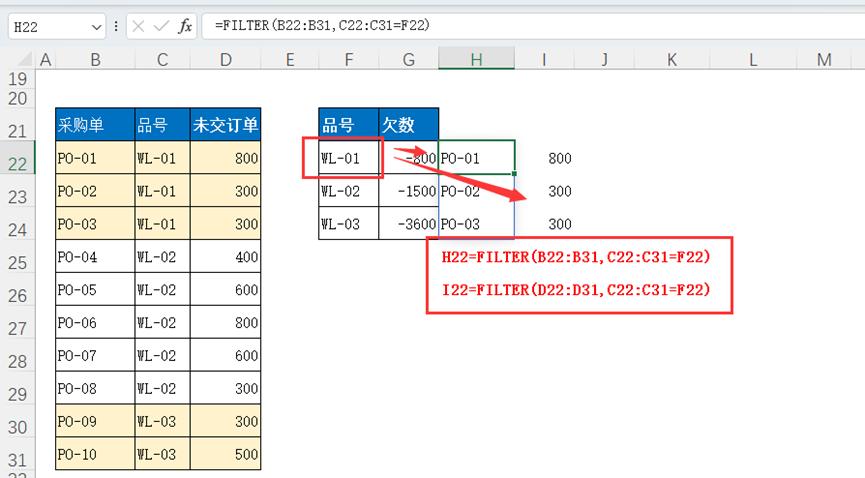The height and width of the screenshot is (478, 865).
Task: Select column A header
Action: pyautogui.click(x=46, y=60)
